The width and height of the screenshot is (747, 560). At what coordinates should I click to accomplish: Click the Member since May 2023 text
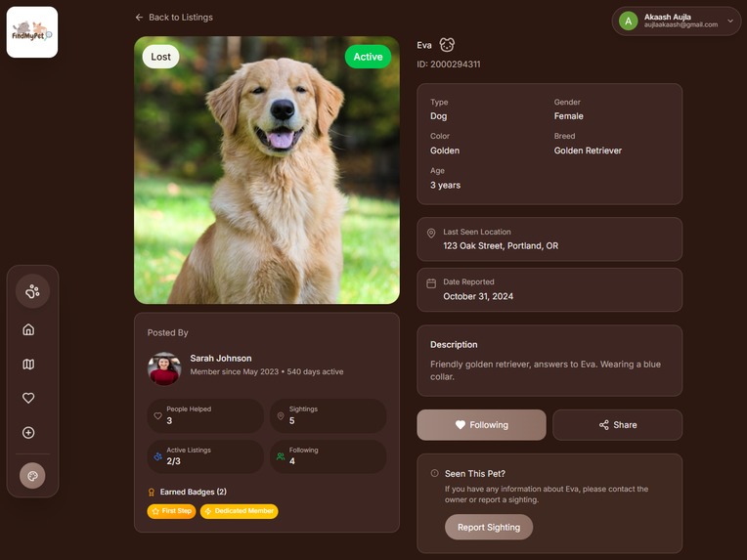[x=235, y=371]
